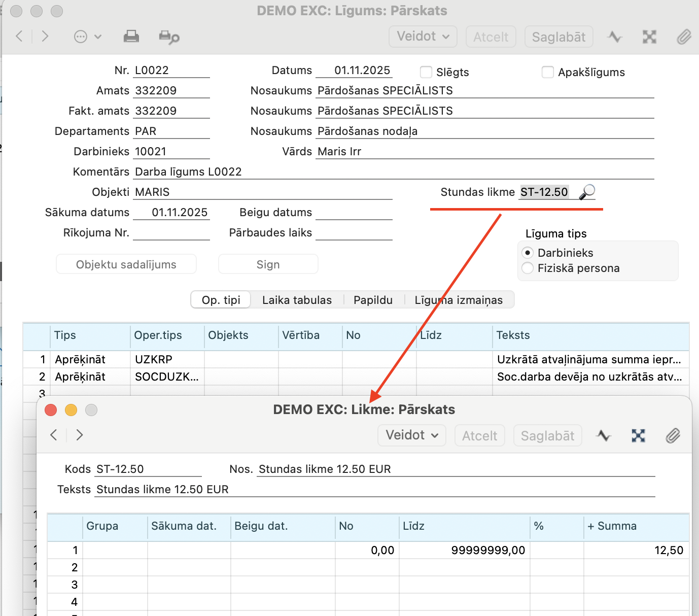The width and height of the screenshot is (699, 616).
Task: Click the paperclip icon in Likme window
Action: click(x=673, y=435)
